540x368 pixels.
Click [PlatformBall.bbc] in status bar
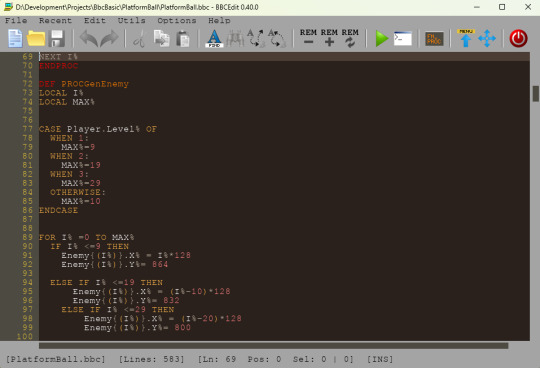55,359
